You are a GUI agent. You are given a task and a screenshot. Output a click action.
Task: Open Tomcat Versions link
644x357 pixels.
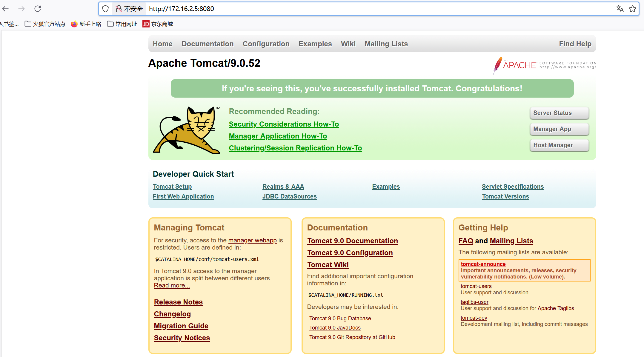(x=505, y=196)
